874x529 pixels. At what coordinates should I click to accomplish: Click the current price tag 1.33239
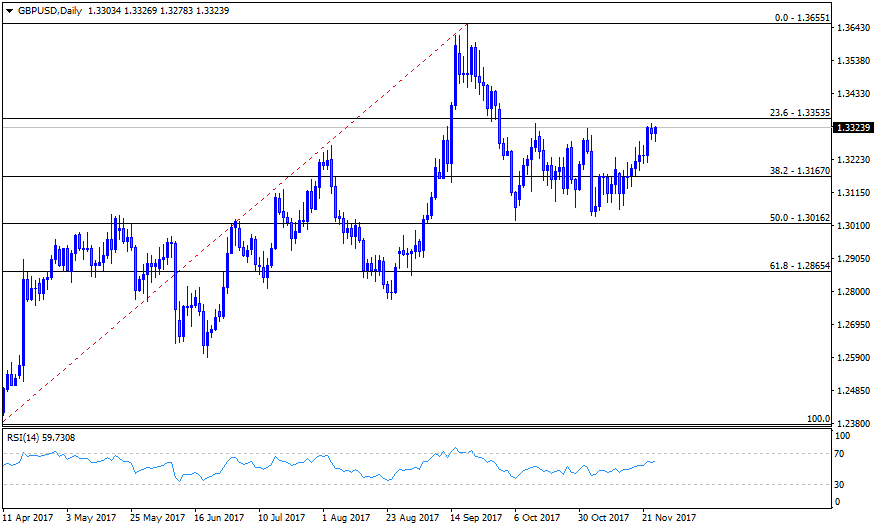pyautogui.click(x=852, y=128)
